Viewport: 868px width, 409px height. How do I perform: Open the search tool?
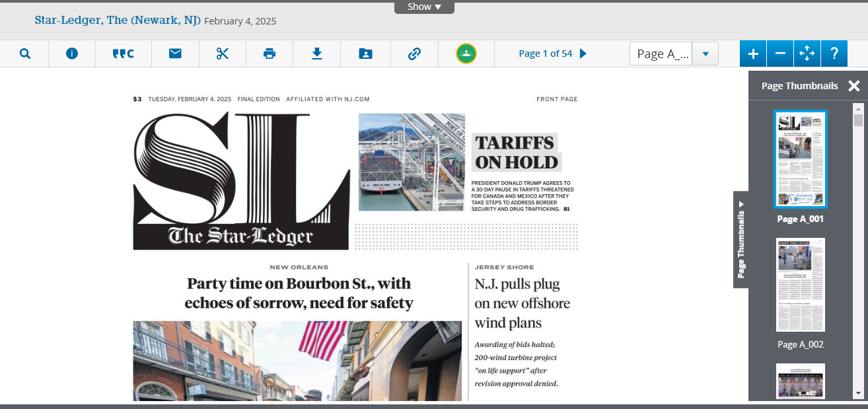(24, 54)
